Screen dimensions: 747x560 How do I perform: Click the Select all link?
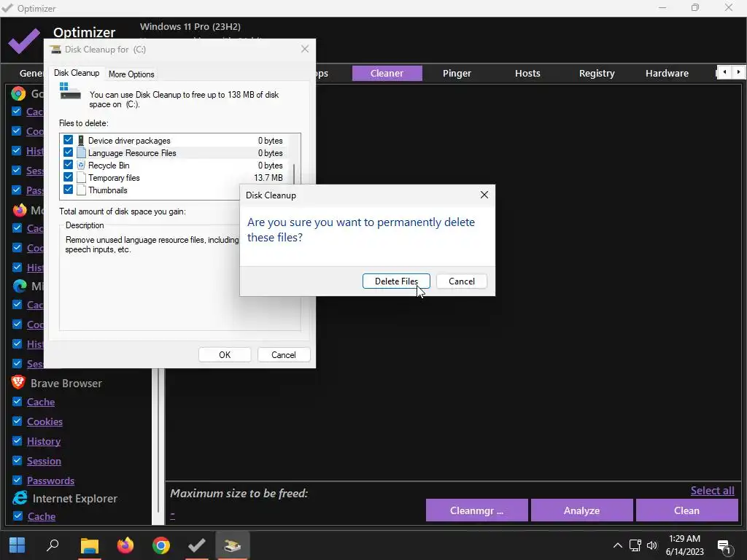(712, 491)
